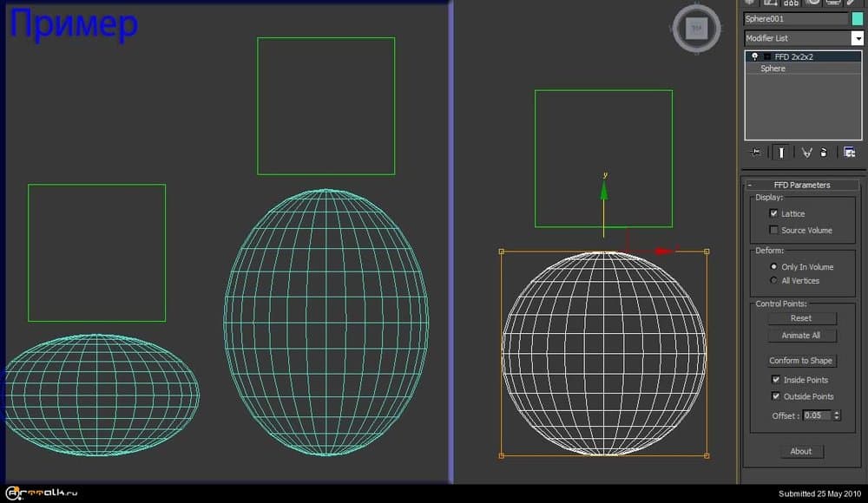Viewport: 868px width, 503px height.
Task: Click the object color swatch beside Sphere001
Action: pos(858,18)
